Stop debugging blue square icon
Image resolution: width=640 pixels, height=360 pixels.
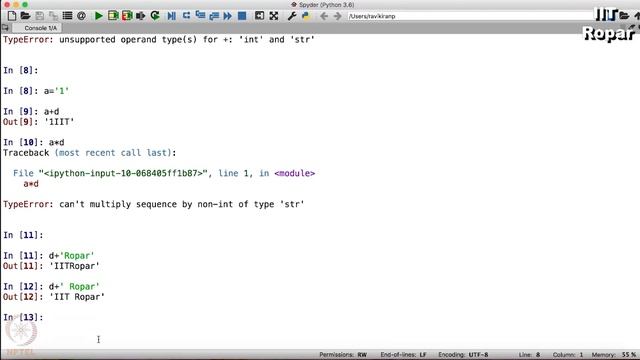coord(242,16)
